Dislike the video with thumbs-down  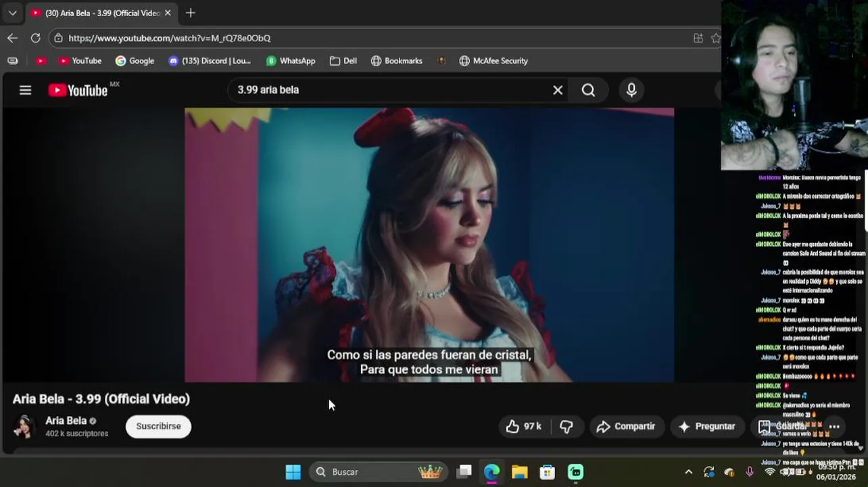[x=566, y=426]
